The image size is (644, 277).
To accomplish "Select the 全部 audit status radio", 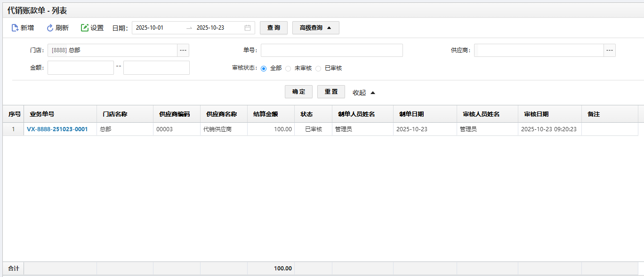I will click(x=264, y=68).
